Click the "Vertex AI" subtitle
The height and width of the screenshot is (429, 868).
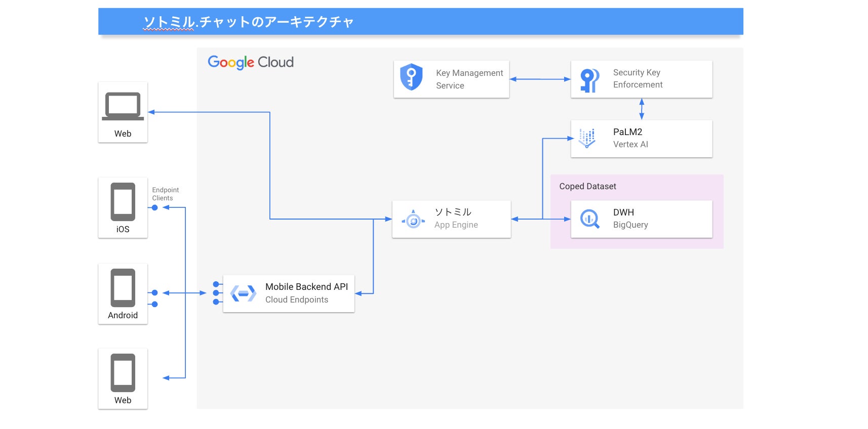[x=630, y=144]
